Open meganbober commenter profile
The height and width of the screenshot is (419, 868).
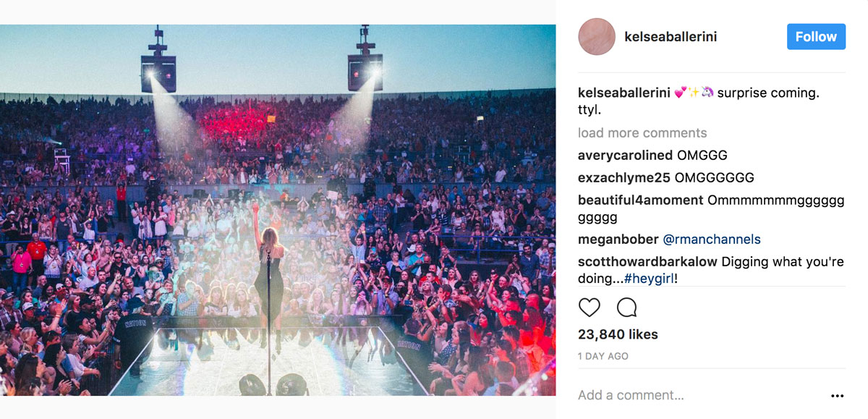click(618, 240)
